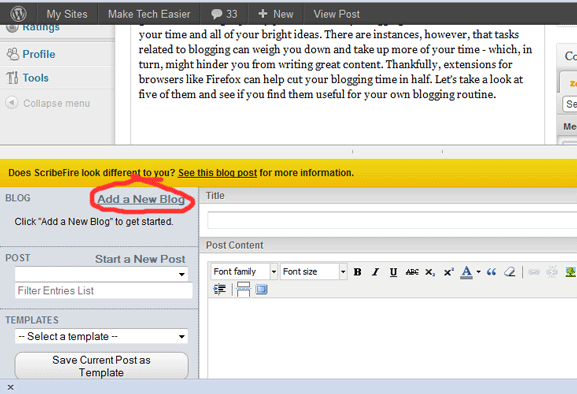Click the insert link chain icon
This screenshot has height=394, width=577.
(x=534, y=272)
